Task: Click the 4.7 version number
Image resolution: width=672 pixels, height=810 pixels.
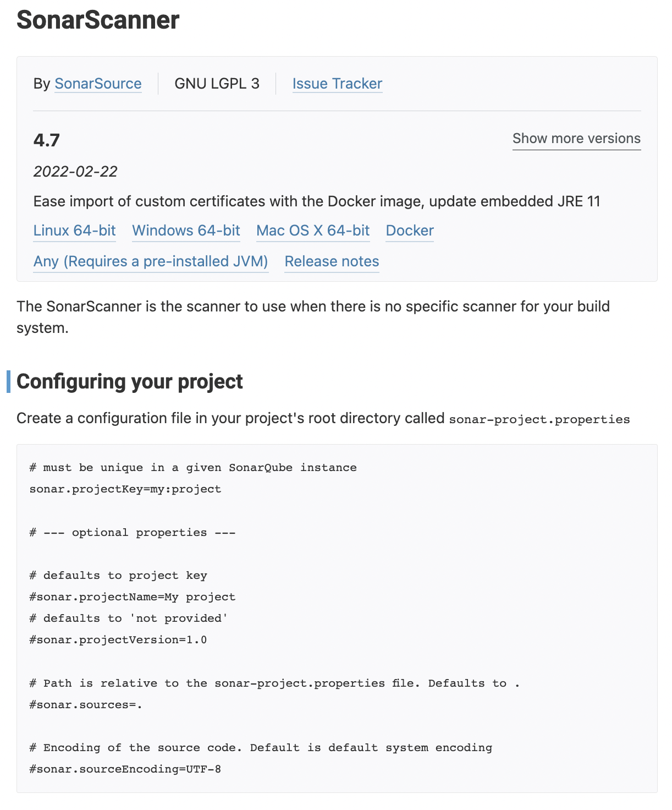Action: coord(47,140)
